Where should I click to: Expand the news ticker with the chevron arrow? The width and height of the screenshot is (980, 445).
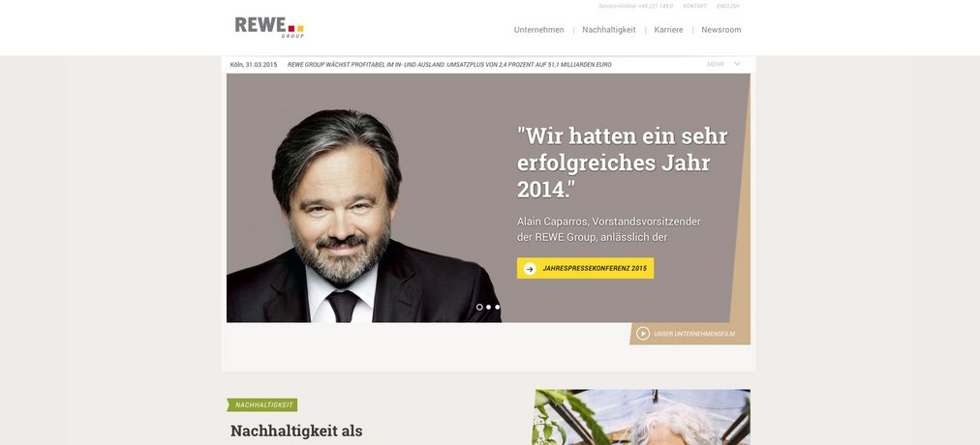(x=738, y=64)
